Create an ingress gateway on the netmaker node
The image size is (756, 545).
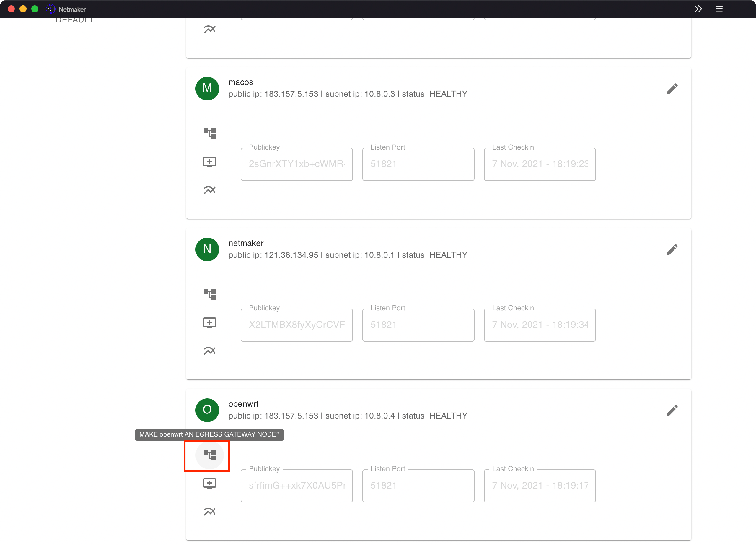210,322
